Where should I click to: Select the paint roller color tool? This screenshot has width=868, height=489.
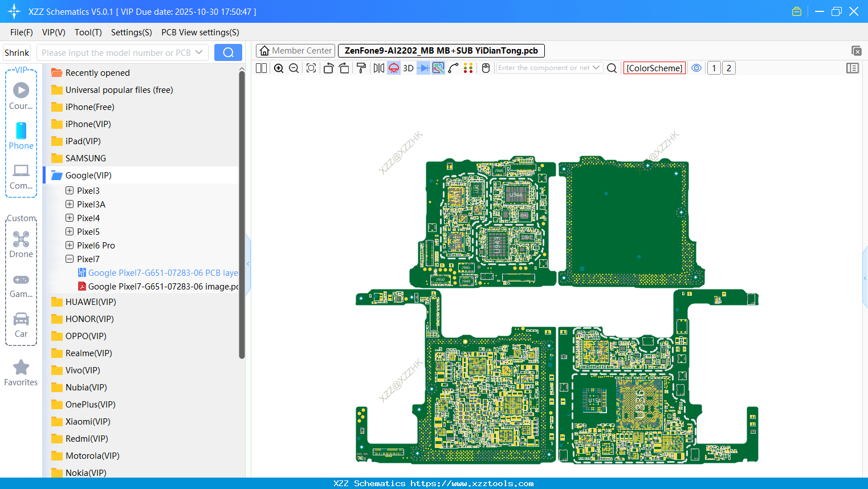[361, 68]
